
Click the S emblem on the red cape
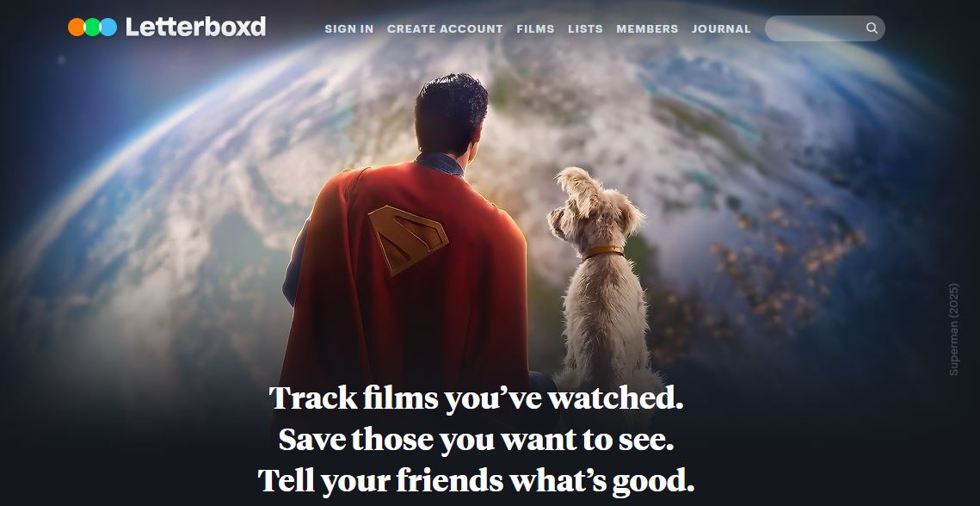click(408, 239)
